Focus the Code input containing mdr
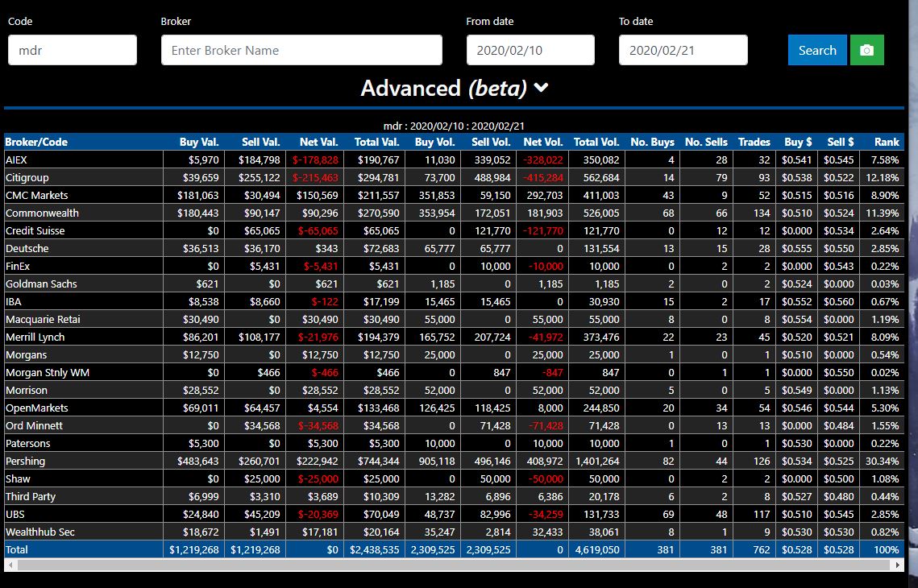Viewport: 918px width, 588px height. [73, 50]
